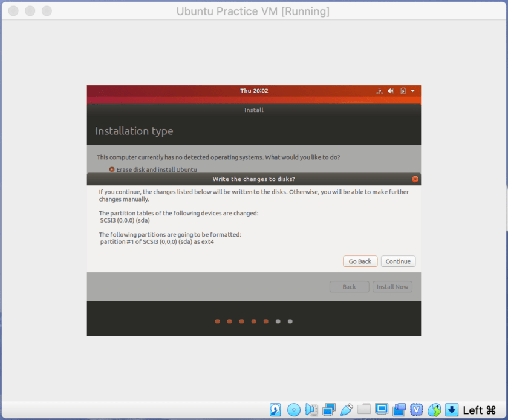Click the 'Installation type' heading

(134, 131)
